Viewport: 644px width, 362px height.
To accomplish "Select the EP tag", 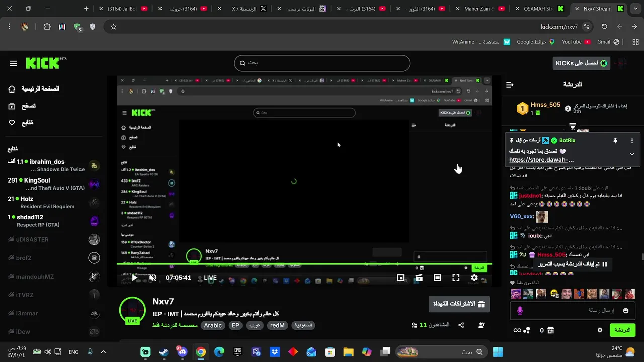I will (x=235, y=325).
